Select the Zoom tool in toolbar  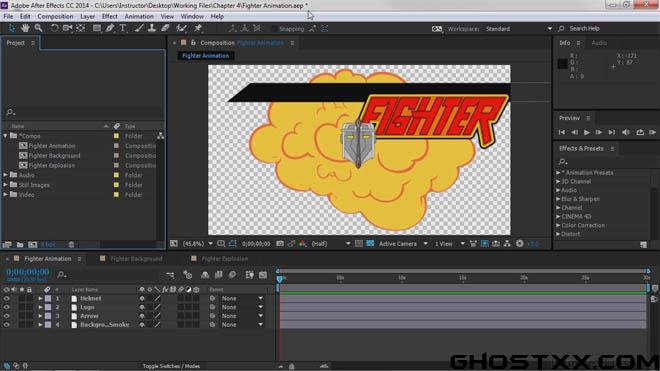tap(38, 28)
